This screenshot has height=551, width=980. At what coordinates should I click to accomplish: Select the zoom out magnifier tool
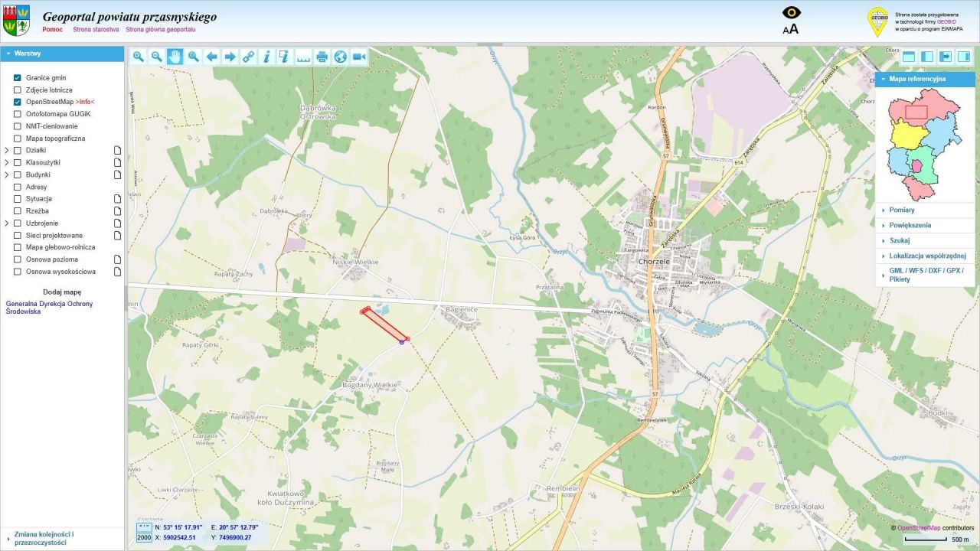[156, 56]
